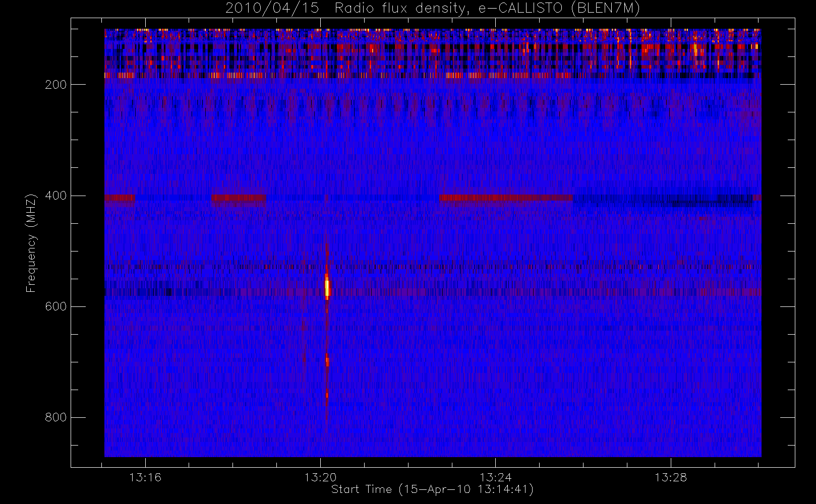This screenshot has width=816, height=504.
Task: Click the 'Start Time (15-Apr-10 13:14:41)' axis label
Action: 432,489
